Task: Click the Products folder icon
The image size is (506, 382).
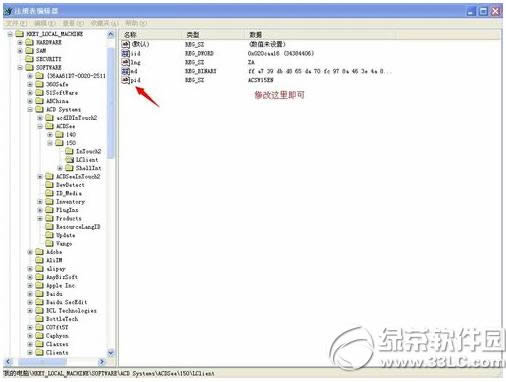Action: (49, 218)
